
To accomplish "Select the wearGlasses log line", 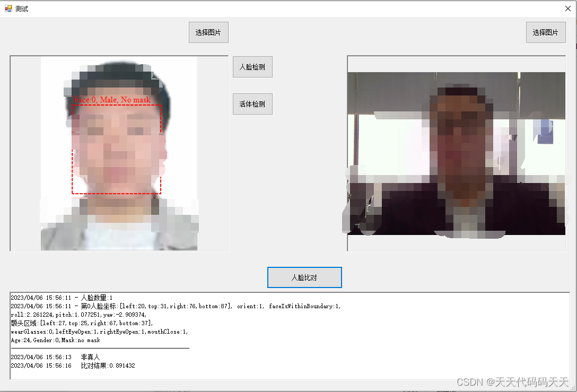I will 99,332.
